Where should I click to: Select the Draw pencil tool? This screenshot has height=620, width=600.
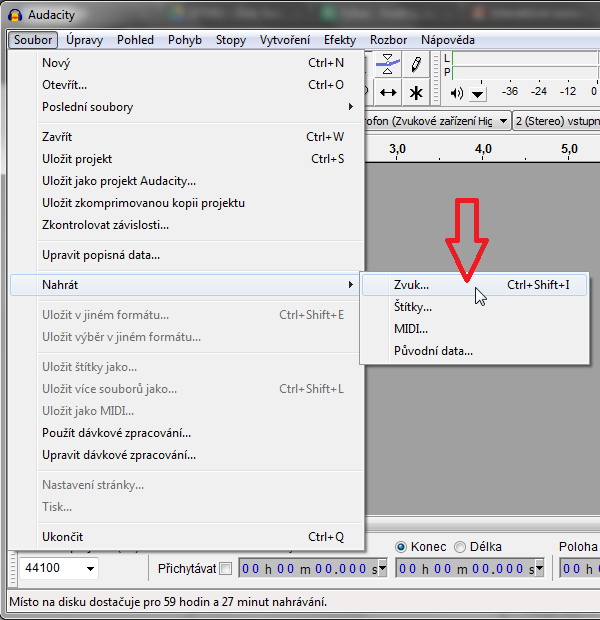pyautogui.click(x=416, y=64)
